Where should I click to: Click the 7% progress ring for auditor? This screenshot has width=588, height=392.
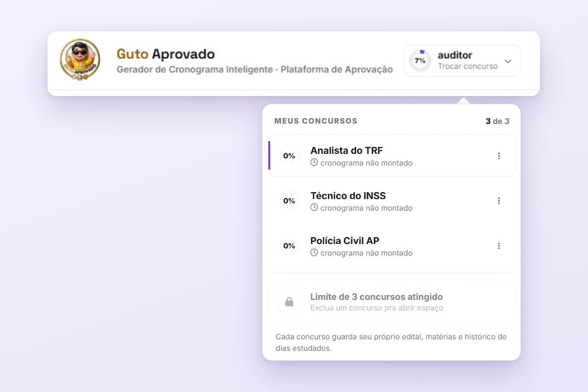420,61
